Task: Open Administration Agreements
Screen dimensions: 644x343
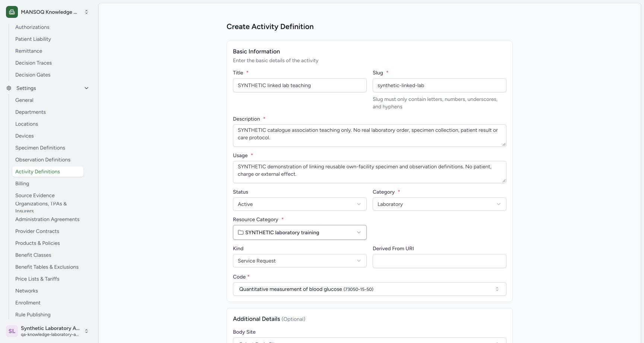Action: click(x=48, y=219)
